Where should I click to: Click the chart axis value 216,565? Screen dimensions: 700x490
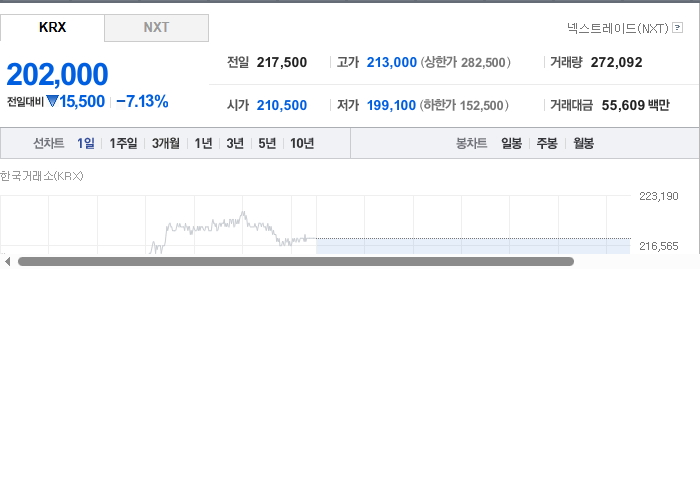pos(658,246)
